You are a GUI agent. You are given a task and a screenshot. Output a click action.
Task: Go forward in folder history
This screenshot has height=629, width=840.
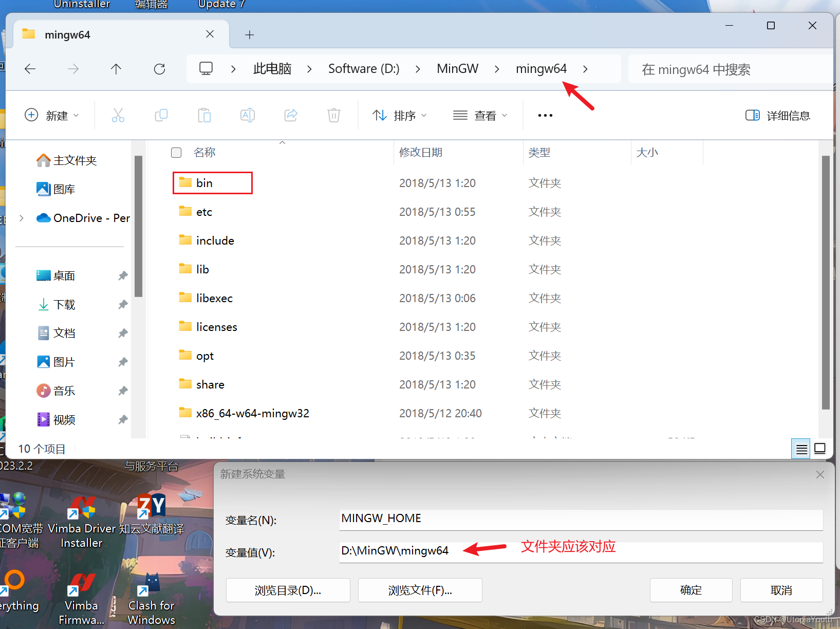coord(73,69)
